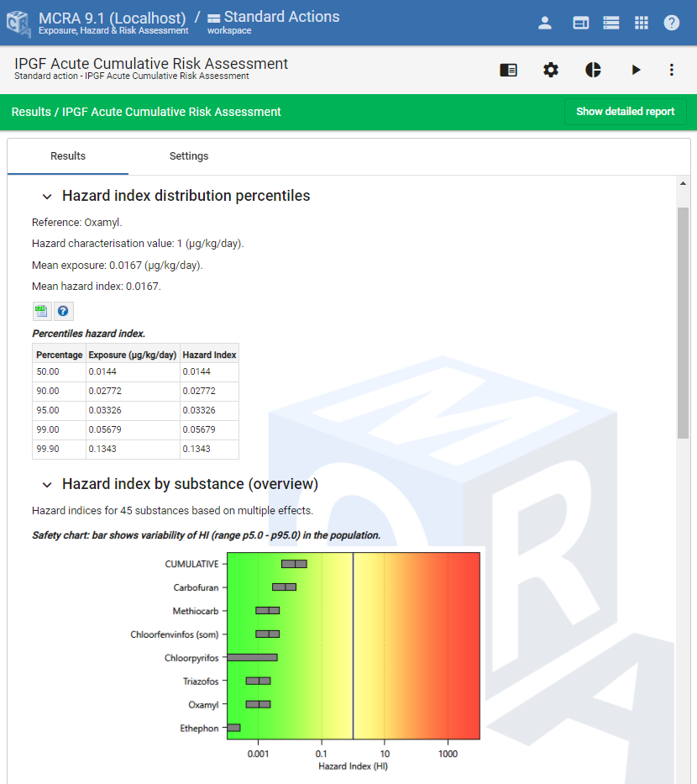Open the list view icon in the top bar
This screenshot has width=697, height=784.
pos(611,23)
